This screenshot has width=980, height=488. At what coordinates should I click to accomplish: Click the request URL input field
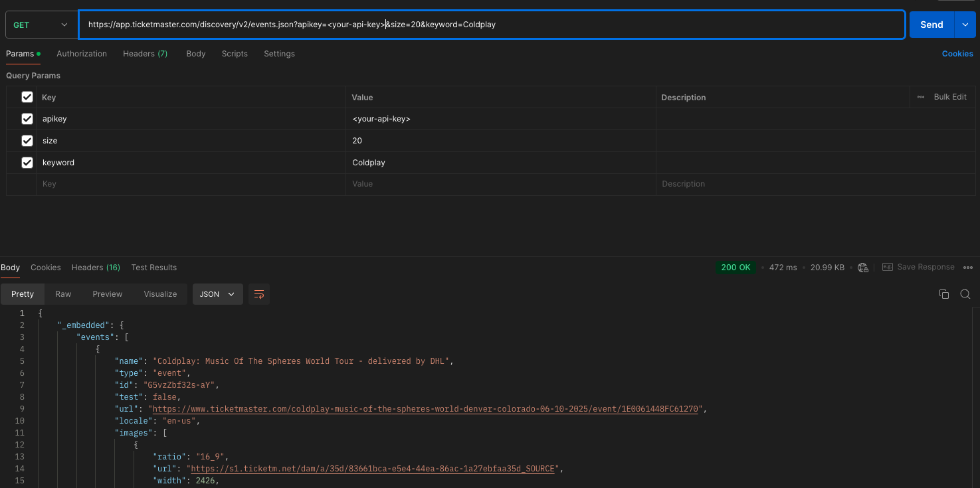(x=492, y=25)
